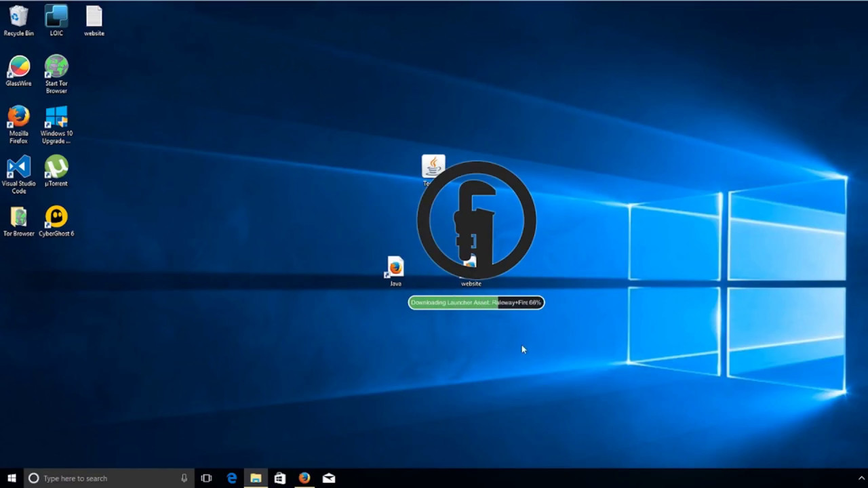Open Mozilla Firefox from the desktop

point(18,117)
